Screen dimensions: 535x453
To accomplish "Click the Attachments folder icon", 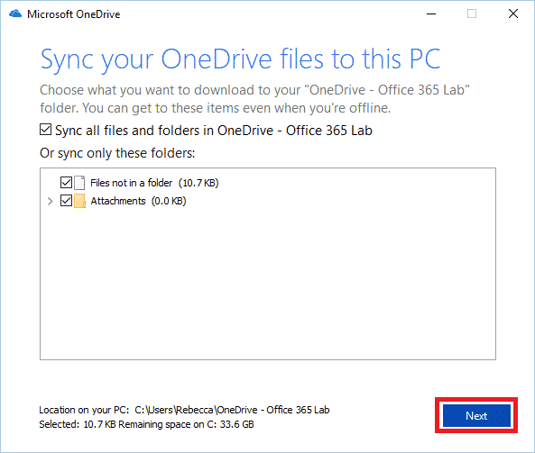I will tap(80, 201).
